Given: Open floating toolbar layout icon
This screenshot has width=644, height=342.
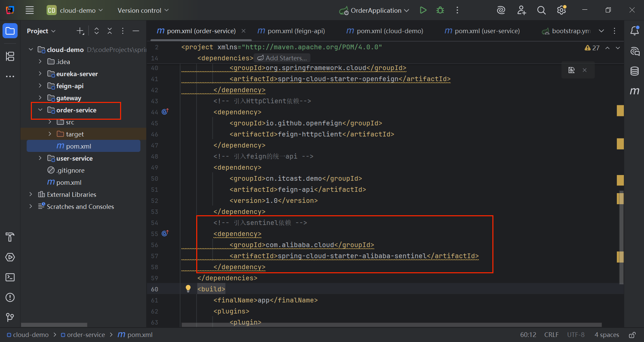Looking at the screenshot, I should pos(572,70).
